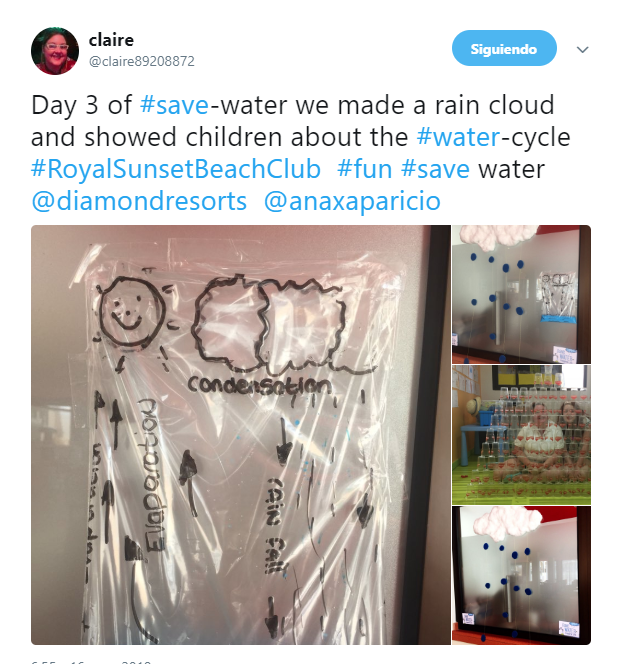Visit the @diamondresorts mention
628x664 pixels.
(x=139, y=201)
